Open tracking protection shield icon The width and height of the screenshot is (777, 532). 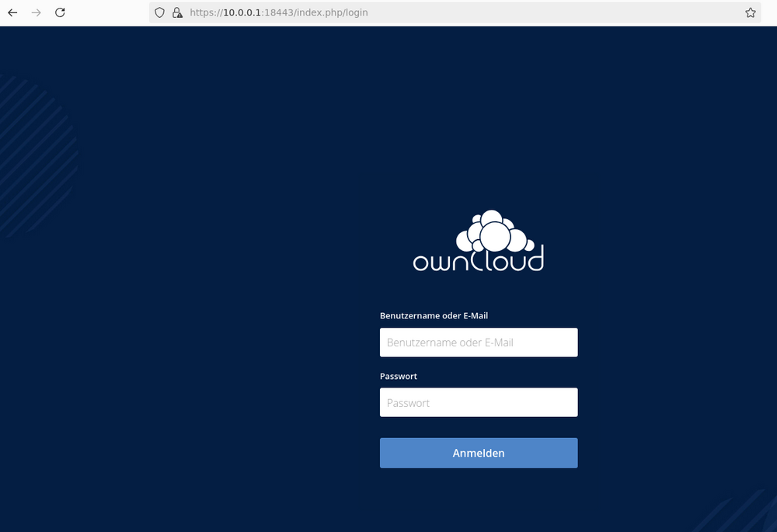click(159, 12)
